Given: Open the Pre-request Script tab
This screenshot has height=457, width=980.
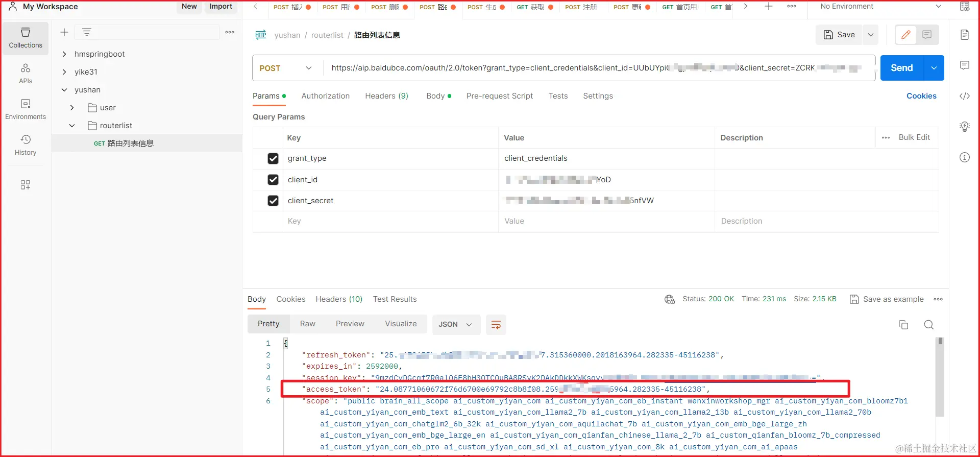Looking at the screenshot, I should pos(500,96).
